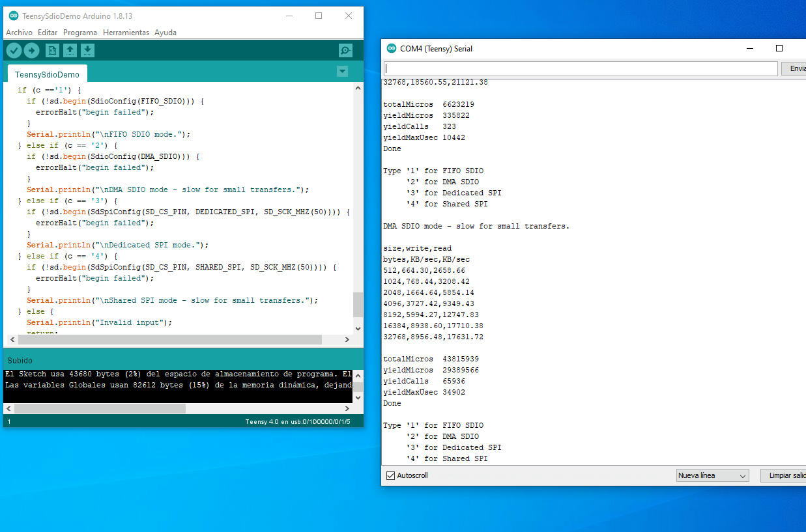Screen dimensions: 806x532
Task: Open the Herramientas menu
Action: [x=126, y=33]
